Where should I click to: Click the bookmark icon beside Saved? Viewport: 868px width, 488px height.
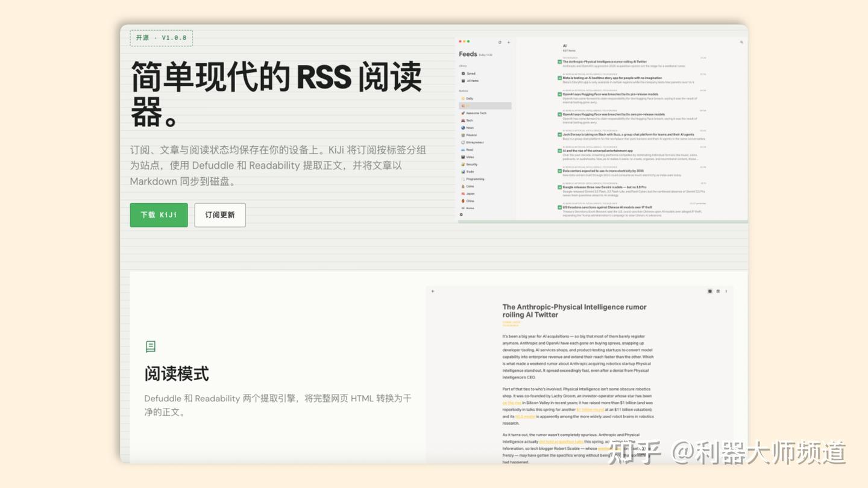[x=463, y=74]
